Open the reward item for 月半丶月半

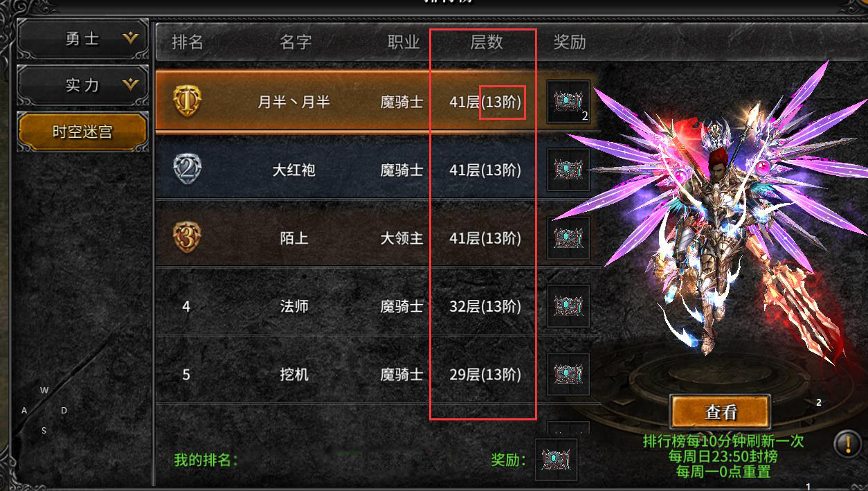[568, 102]
